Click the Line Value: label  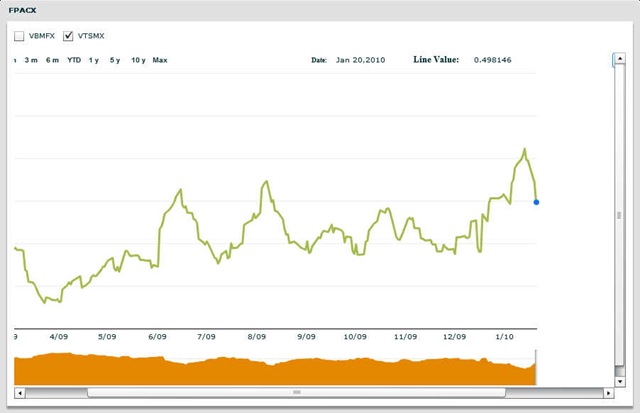tap(436, 60)
